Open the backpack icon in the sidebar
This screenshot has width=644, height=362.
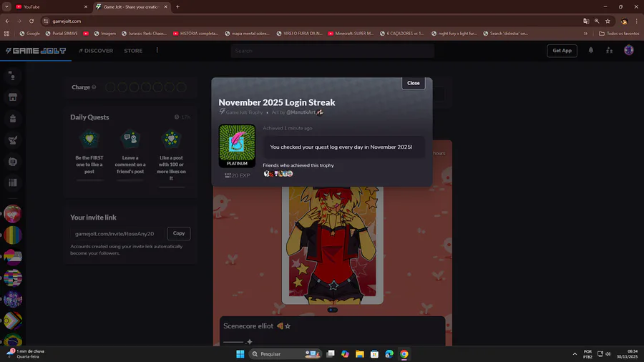point(13,119)
